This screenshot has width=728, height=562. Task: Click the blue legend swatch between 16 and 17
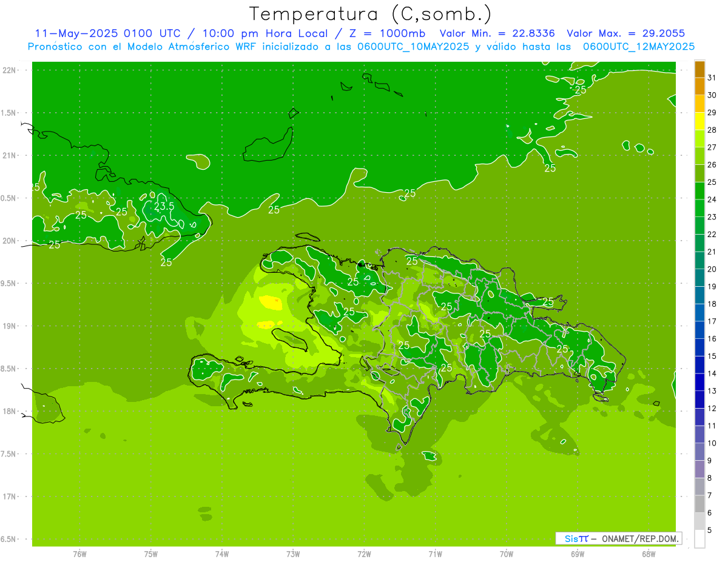699,330
